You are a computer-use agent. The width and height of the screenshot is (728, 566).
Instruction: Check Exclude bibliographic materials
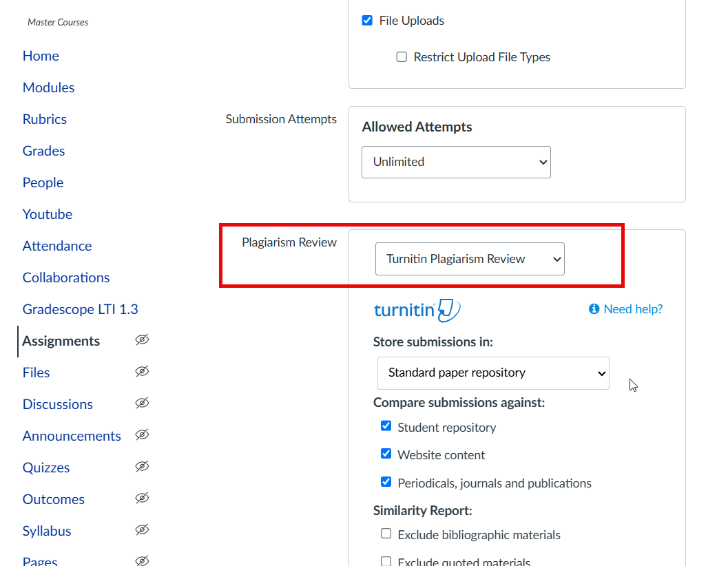click(386, 534)
